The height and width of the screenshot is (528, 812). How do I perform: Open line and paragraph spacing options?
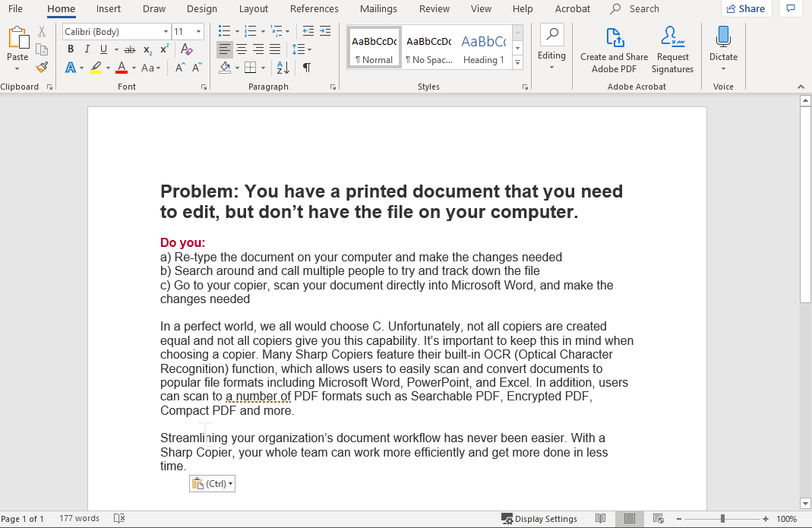click(x=302, y=49)
